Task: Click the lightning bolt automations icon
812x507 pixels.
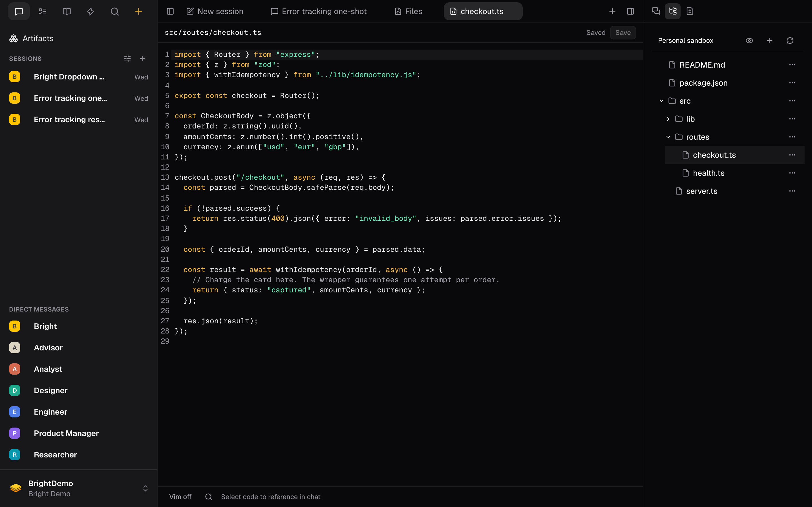Action: (x=91, y=11)
